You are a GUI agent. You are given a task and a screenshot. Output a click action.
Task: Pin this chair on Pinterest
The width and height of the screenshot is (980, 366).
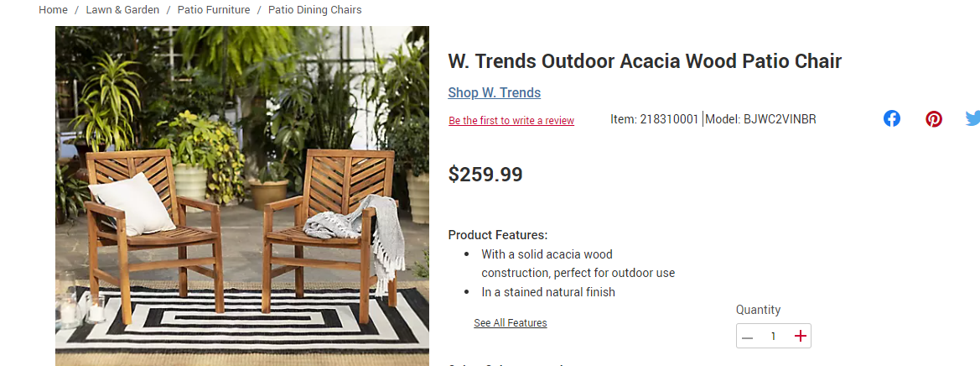(x=934, y=119)
